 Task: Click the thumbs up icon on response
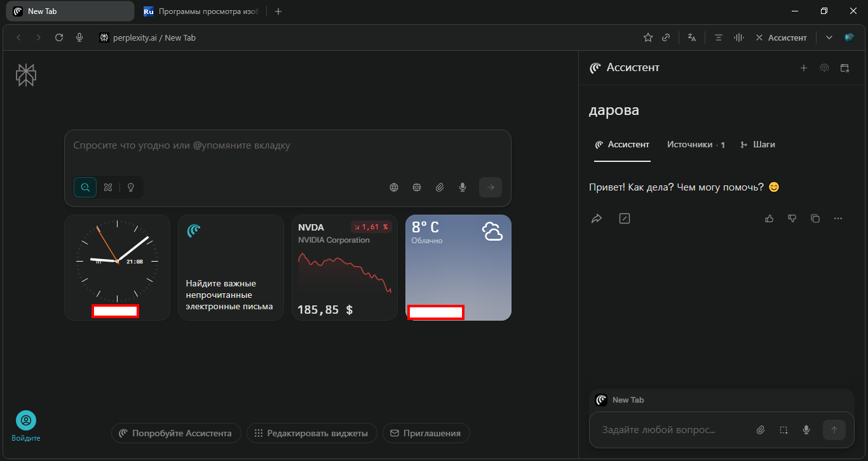(x=770, y=218)
